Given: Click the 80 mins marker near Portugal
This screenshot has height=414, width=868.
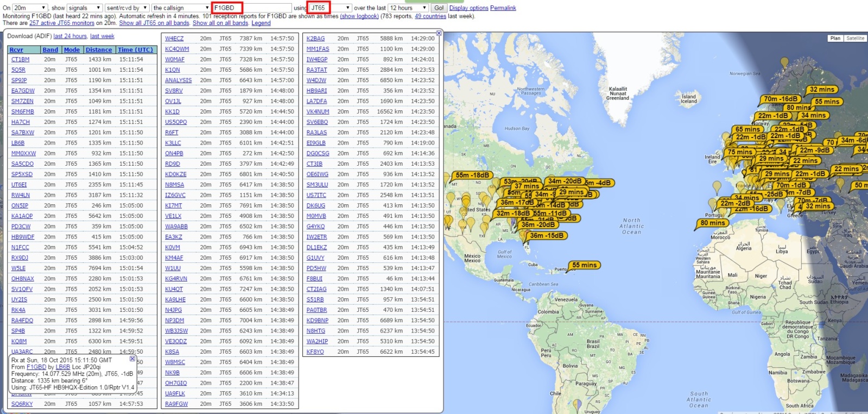Looking at the screenshot, I should coord(713,223).
